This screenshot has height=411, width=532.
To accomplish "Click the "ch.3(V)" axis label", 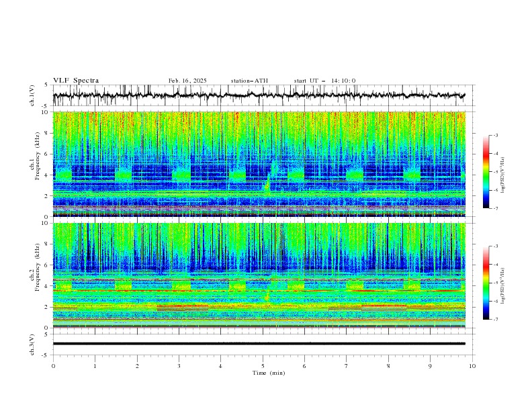I will pyautogui.click(x=32, y=345).
